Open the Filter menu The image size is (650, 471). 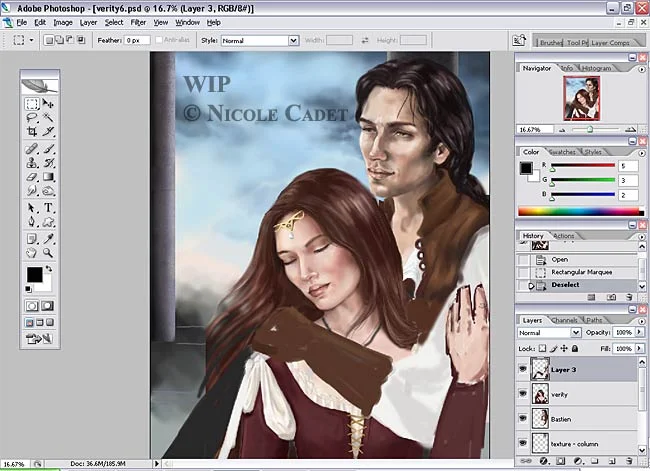(x=138, y=22)
